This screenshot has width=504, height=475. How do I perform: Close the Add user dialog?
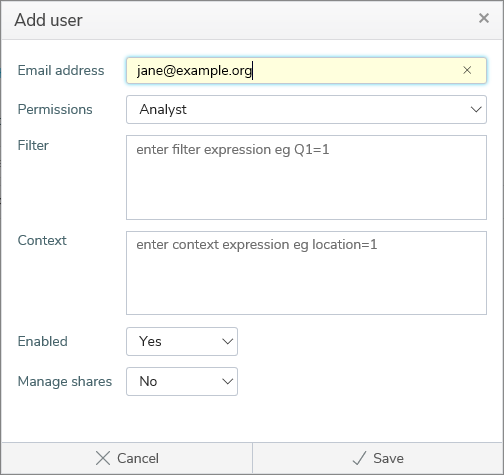pos(484,18)
